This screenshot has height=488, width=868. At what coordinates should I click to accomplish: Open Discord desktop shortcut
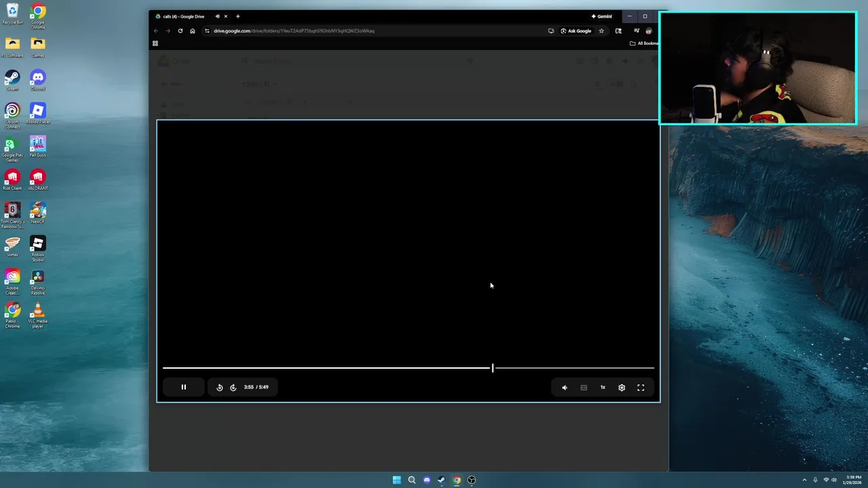click(38, 81)
